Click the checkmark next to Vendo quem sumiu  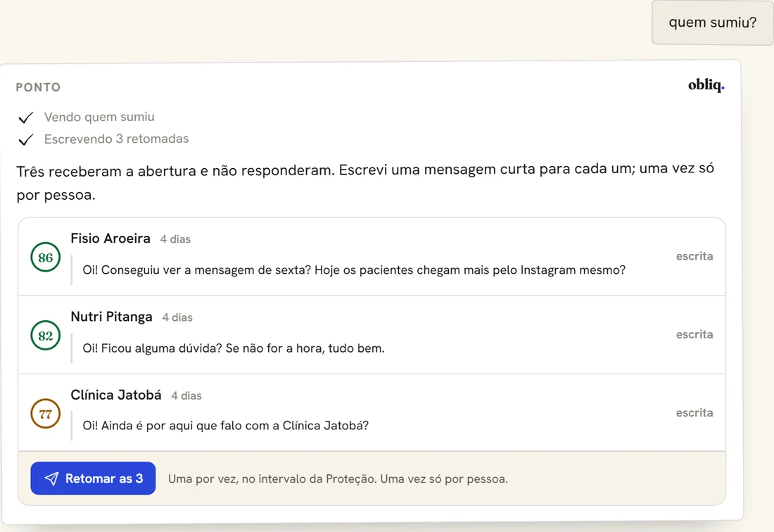point(25,118)
